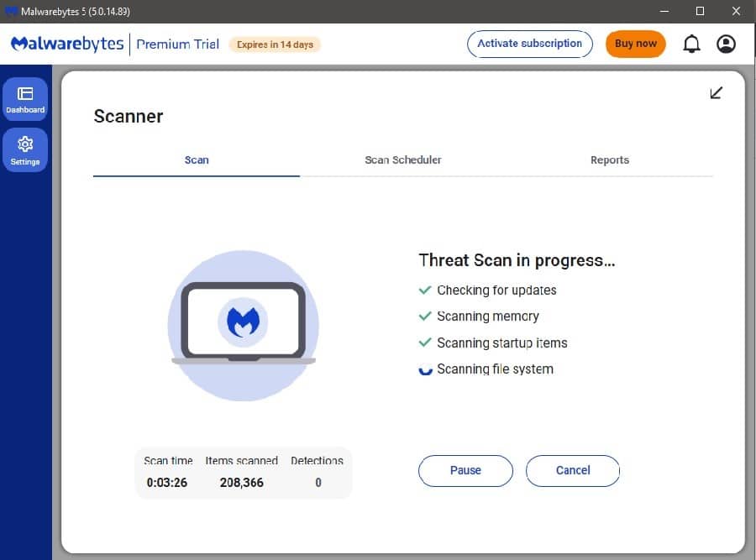Screen dimensions: 756x560
Task: Click the items scanned value 208,366
Action: [242, 483]
